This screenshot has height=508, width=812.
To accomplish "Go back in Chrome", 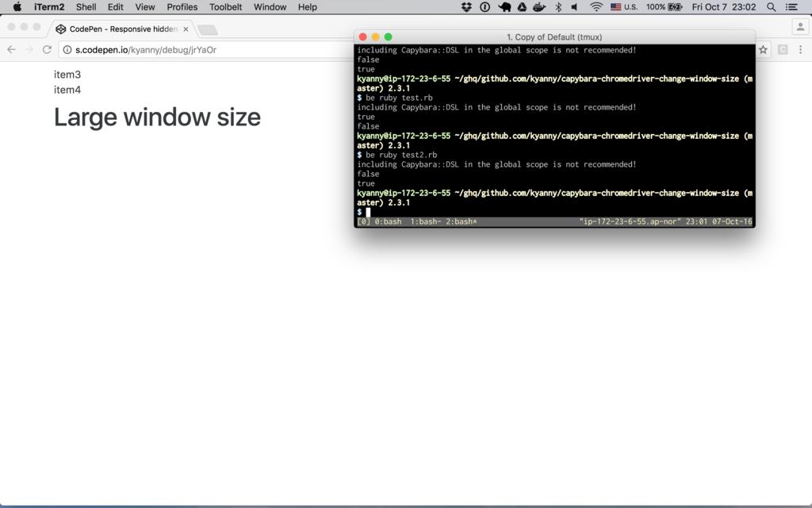I will pyautogui.click(x=11, y=49).
